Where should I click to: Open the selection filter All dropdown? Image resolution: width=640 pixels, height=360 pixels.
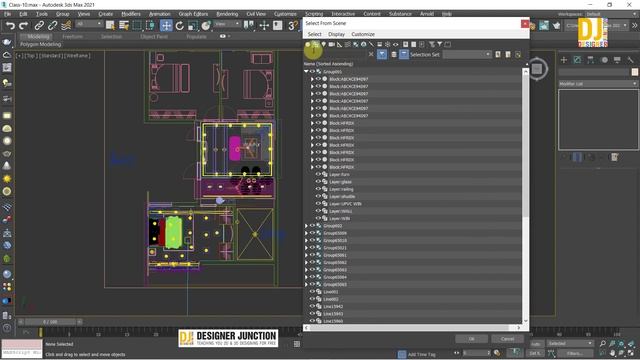point(89,24)
